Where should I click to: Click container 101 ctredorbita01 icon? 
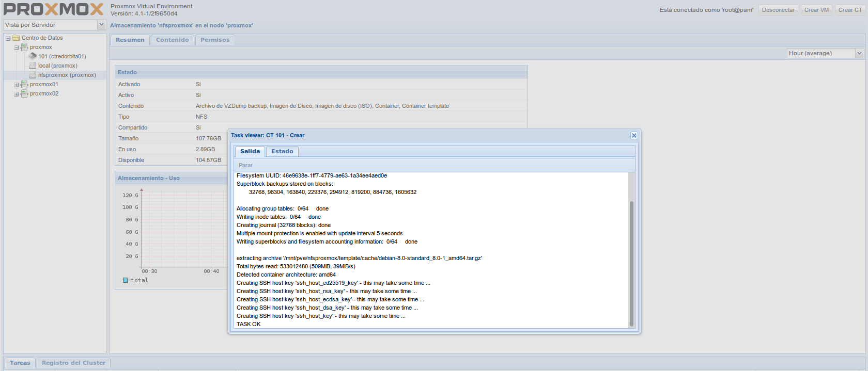[x=33, y=56]
